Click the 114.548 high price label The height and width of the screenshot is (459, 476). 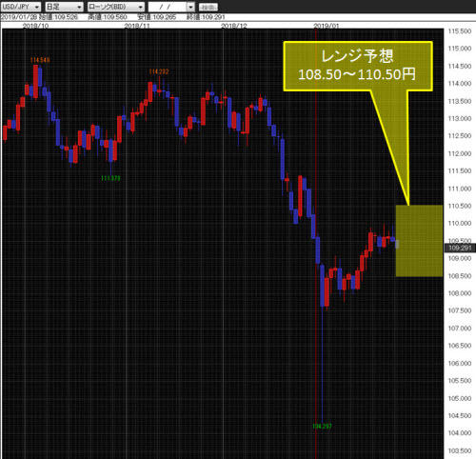click(x=40, y=60)
